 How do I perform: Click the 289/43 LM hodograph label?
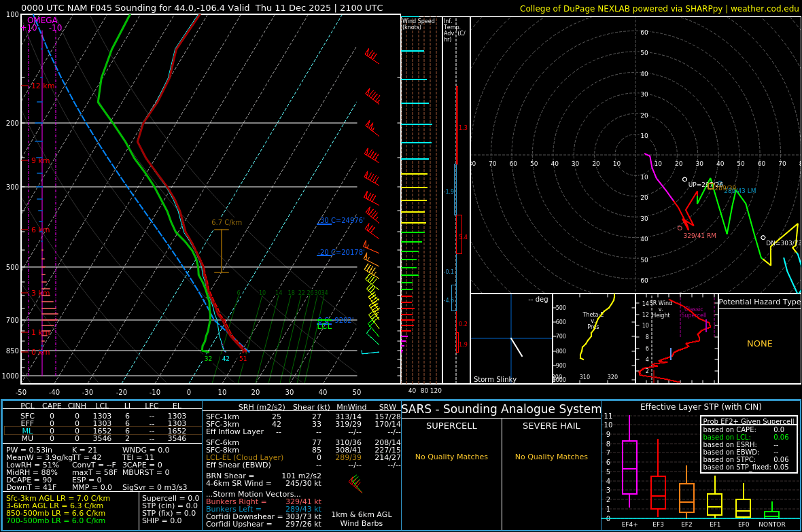[x=739, y=191]
